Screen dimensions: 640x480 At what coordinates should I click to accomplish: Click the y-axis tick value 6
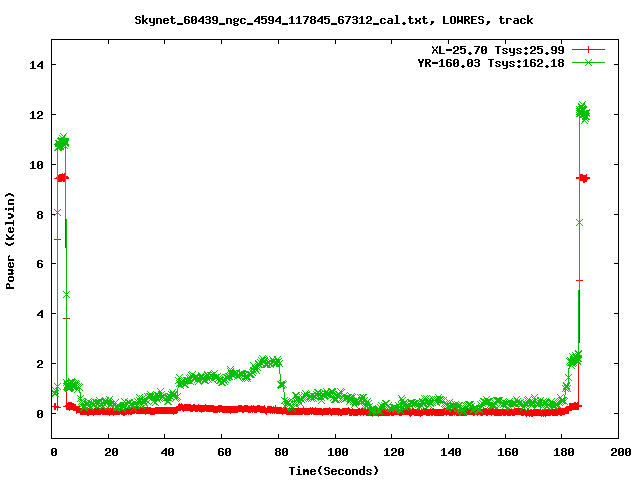pyautogui.click(x=40, y=264)
